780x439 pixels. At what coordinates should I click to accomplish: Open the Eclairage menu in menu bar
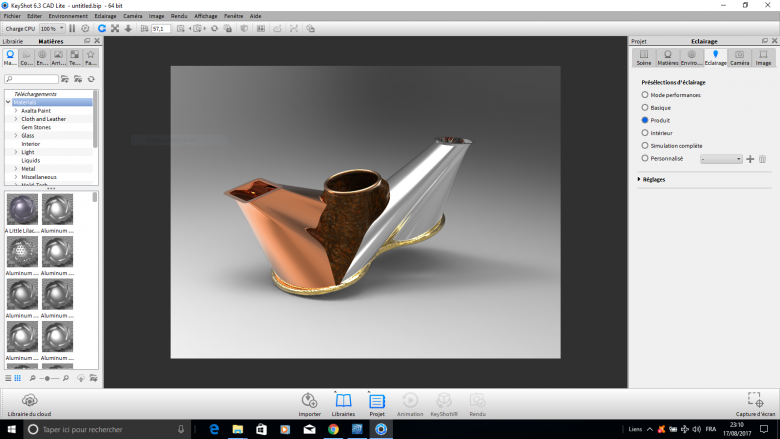(105, 16)
